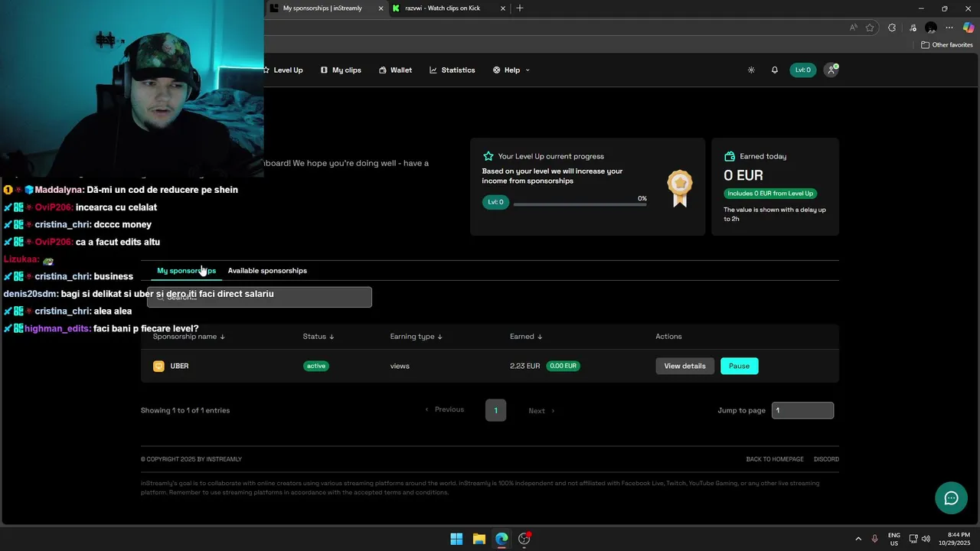Open the user profile avatar icon
980x551 pixels.
[831, 70]
